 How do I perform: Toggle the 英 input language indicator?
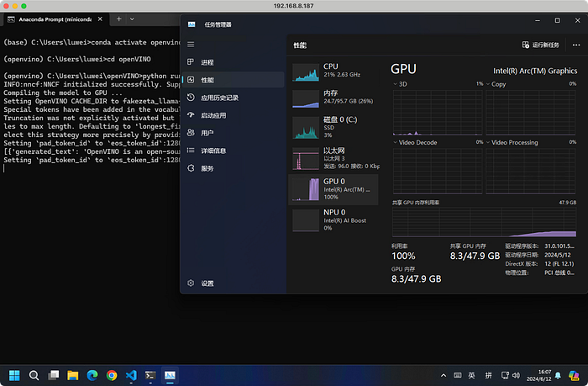point(472,375)
